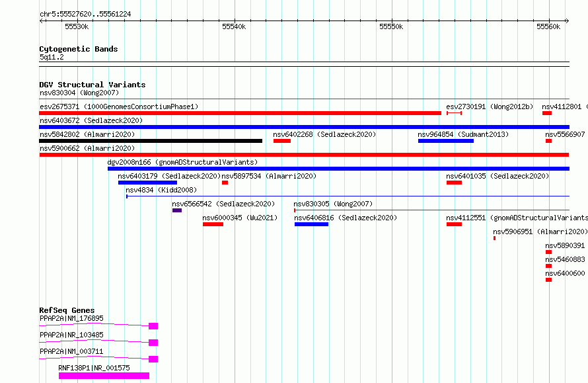Select the blue nsv6403672 variant bar
This screenshot has height=383, width=588.
click(x=304, y=127)
